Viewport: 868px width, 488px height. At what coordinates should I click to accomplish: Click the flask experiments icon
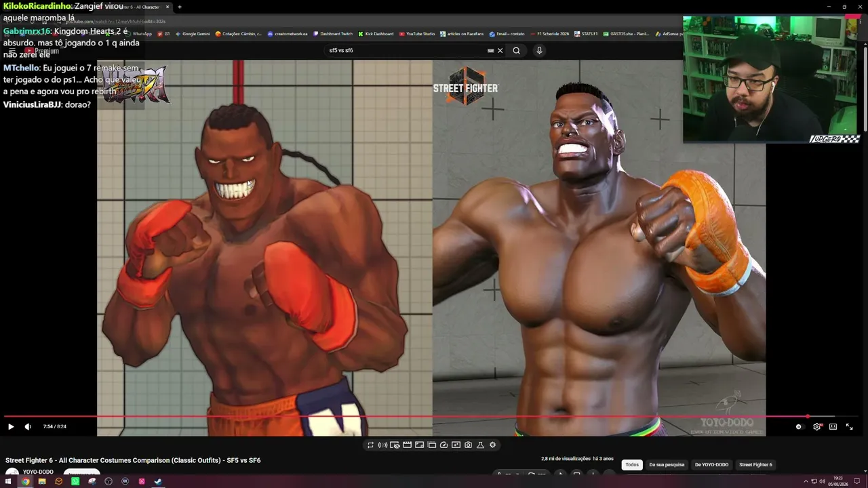coord(480,445)
